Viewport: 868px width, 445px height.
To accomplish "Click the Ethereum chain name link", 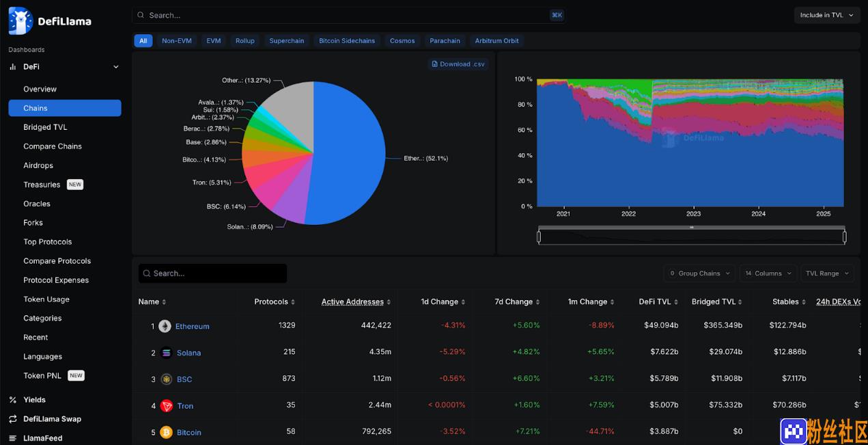I will click(193, 327).
